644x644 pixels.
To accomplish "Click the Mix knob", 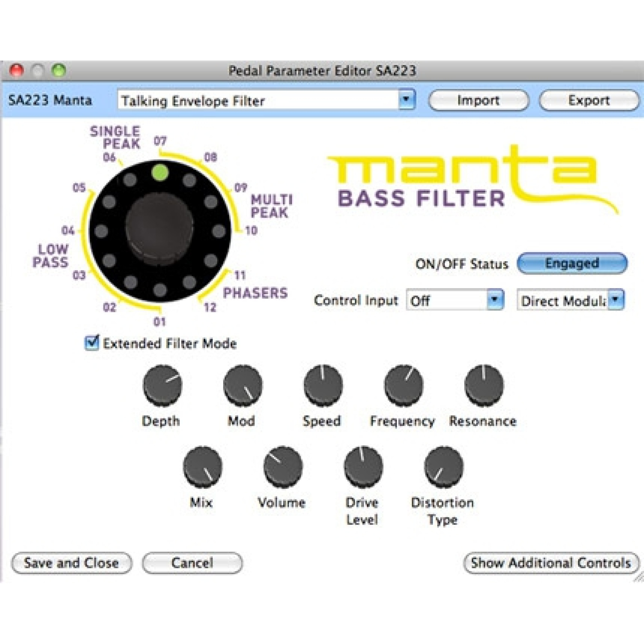I will coord(202,466).
